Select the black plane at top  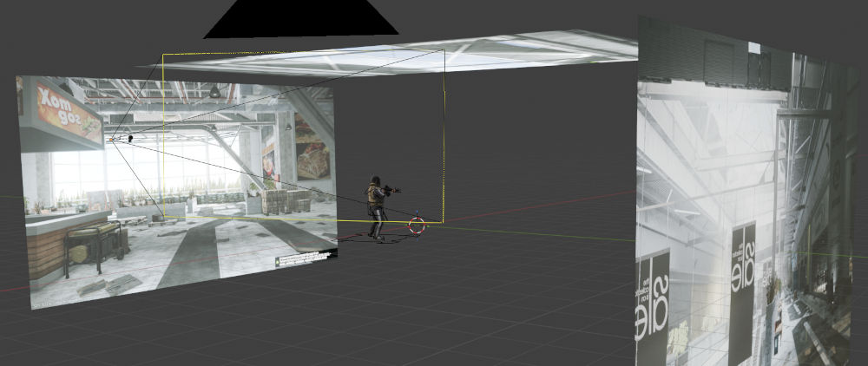[x=300, y=19]
